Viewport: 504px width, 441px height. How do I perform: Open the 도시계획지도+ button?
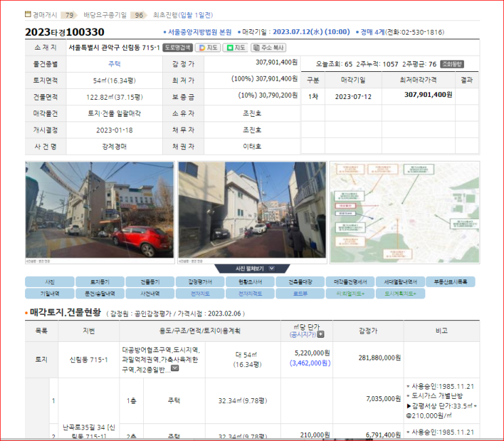pos(400,294)
